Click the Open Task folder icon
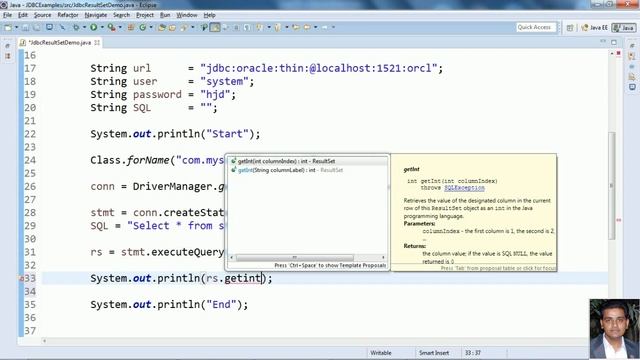Viewport: 640px width, 360px height. click(x=172, y=27)
